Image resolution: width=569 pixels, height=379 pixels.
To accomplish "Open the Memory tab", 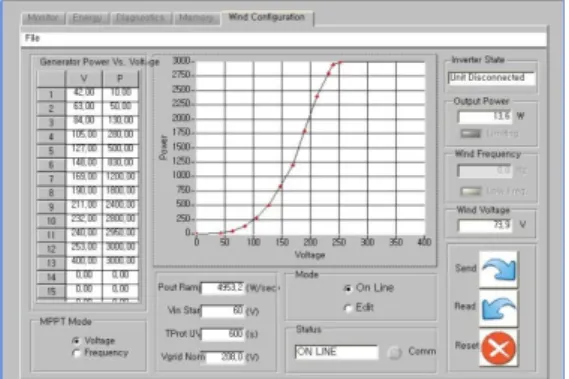I will coord(196,18).
